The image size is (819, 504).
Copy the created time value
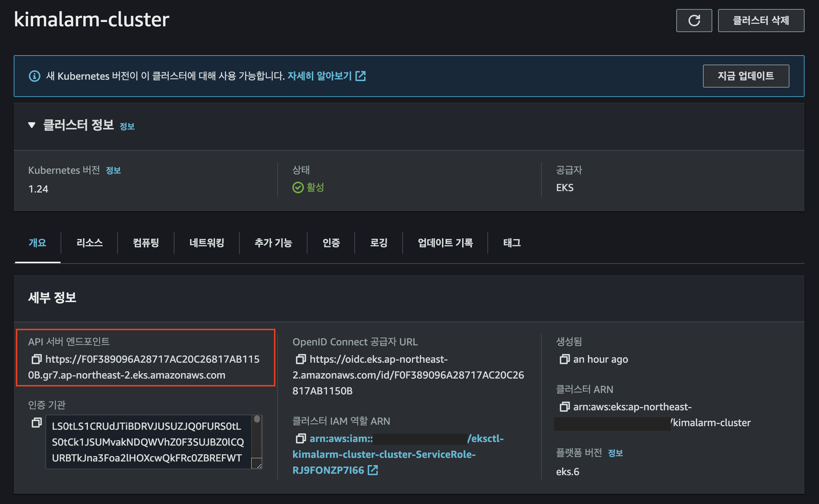pyautogui.click(x=564, y=359)
